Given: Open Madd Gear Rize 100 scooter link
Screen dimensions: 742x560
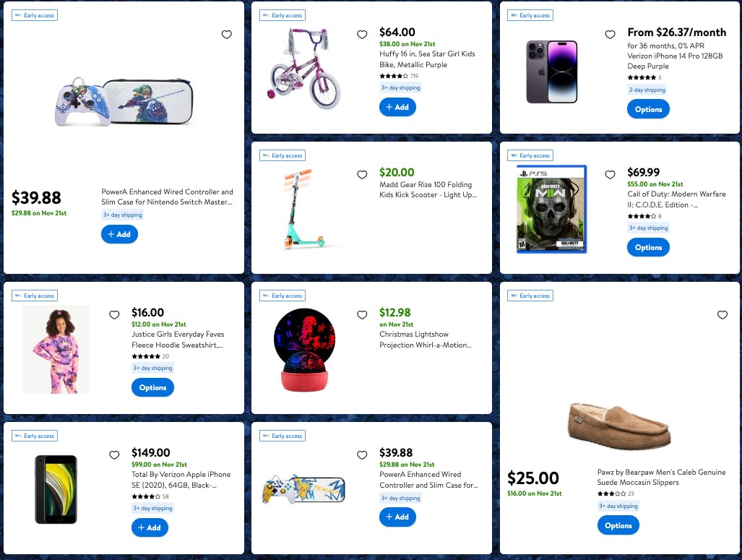Looking at the screenshot, I should coord(428,190).
